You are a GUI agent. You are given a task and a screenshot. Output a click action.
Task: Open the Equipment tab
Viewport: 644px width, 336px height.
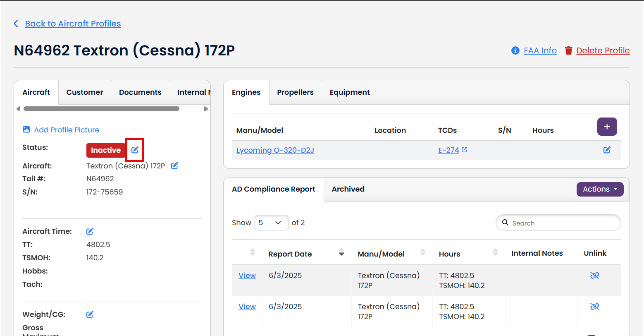350,92
